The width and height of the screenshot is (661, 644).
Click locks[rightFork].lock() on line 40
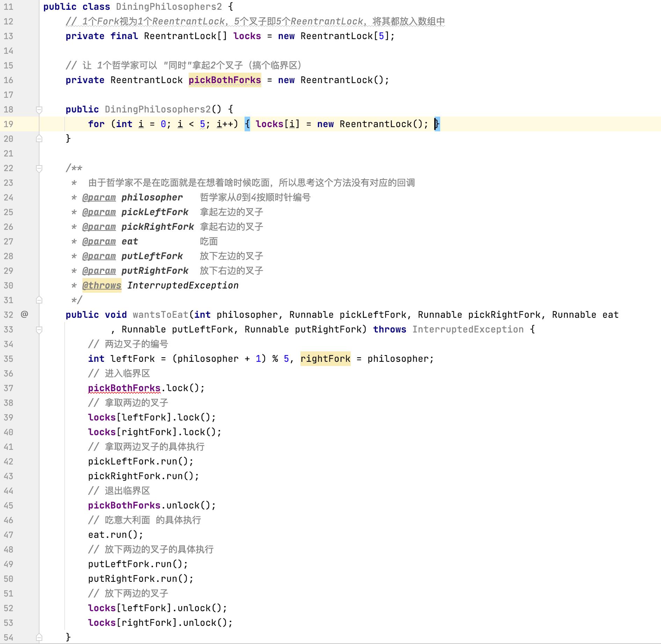pyautogui.click(x=155, y=432)
